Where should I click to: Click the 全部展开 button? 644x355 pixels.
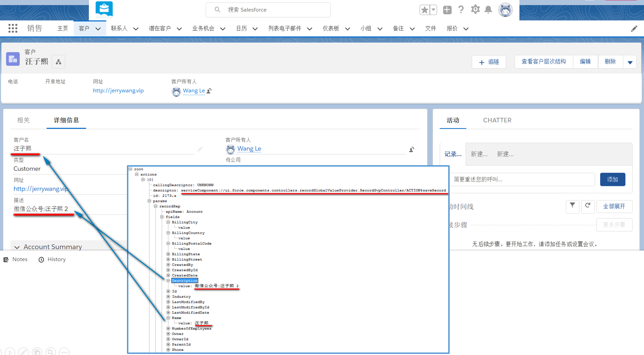pos(614,206)
